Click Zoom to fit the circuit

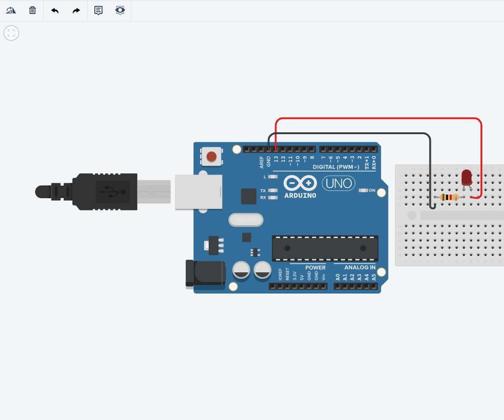pyautogui.click(x=11, y=33)
